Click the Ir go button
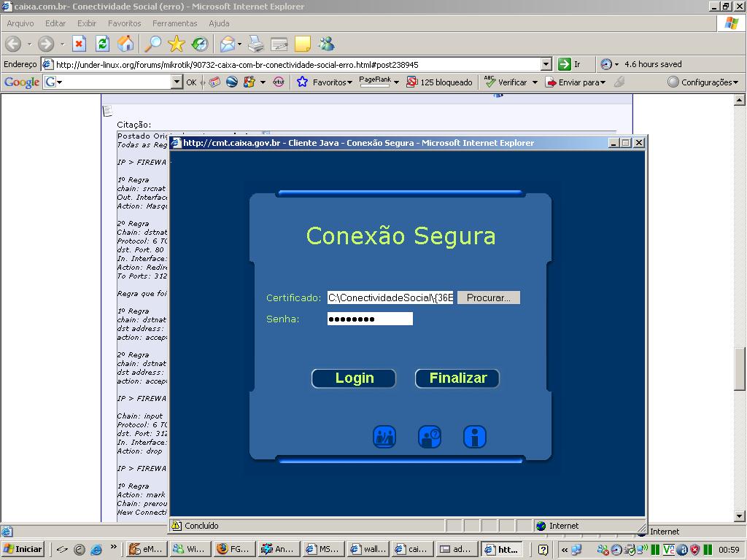This screenshot has width=747, height=560. click(570, 64)
